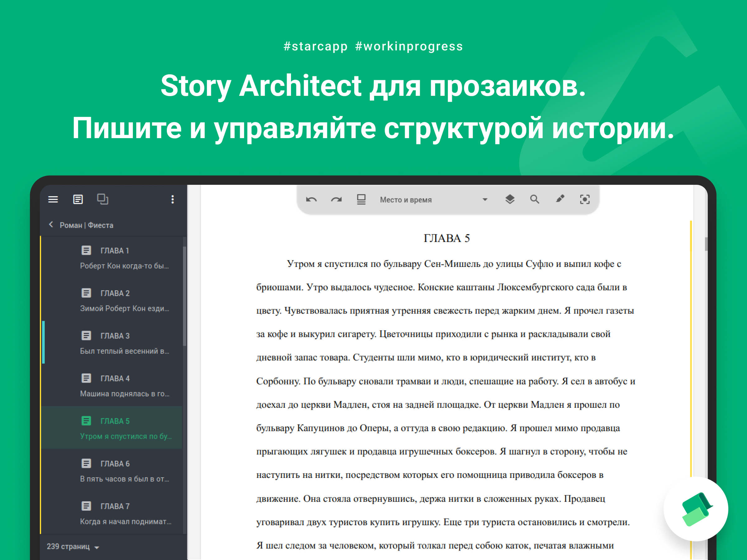This screenshot has height=560, width=747.
Task: Click the preview text 'В пять часов я был в от…'
Action: tap(124, 479)
